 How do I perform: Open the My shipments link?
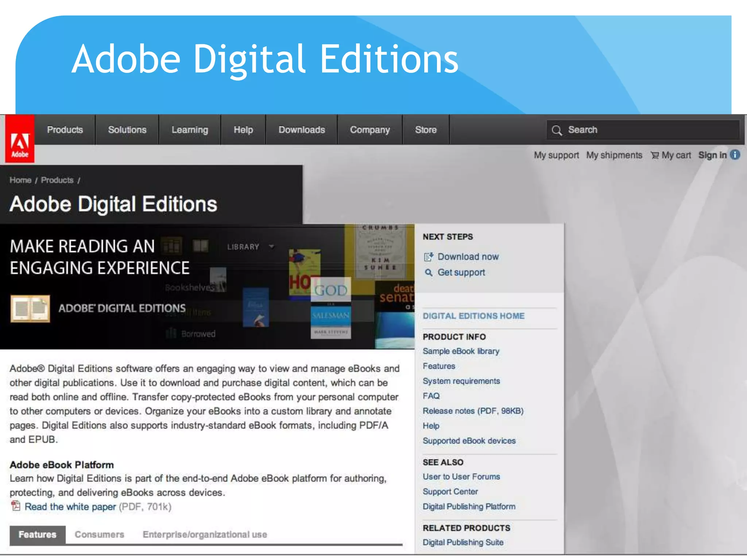click(614, 155)
